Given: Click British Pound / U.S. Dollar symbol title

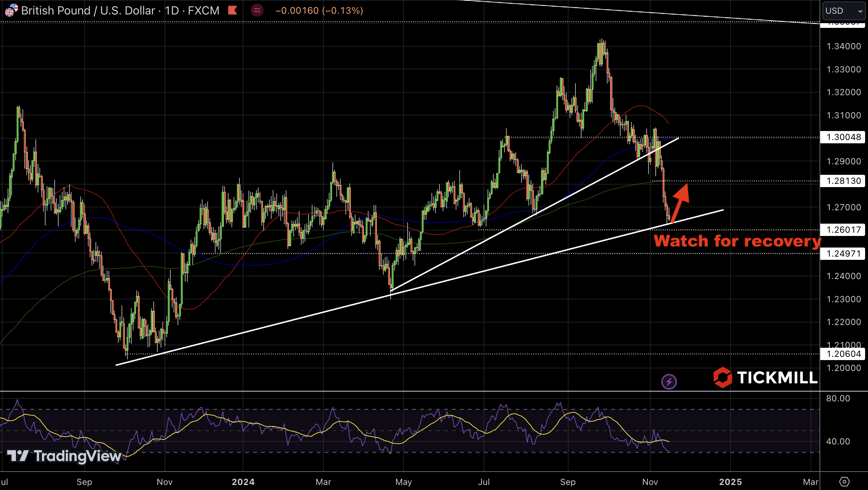Looking at the screenshot, I should [x=88, y=10].
